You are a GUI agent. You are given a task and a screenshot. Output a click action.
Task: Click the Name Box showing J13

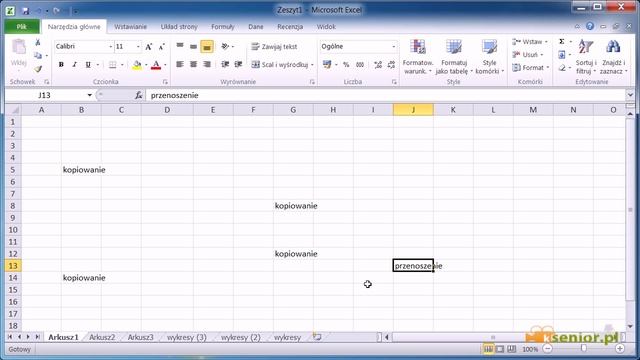(x=45, y=95)
